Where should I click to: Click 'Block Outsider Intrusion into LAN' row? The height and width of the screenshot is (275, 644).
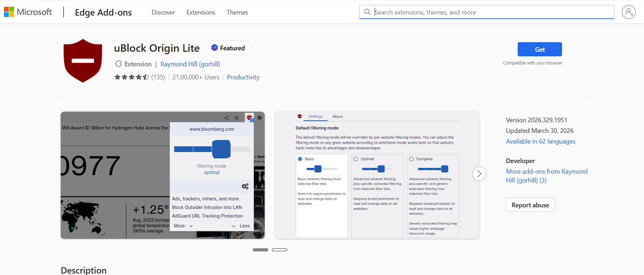(207, 207)
